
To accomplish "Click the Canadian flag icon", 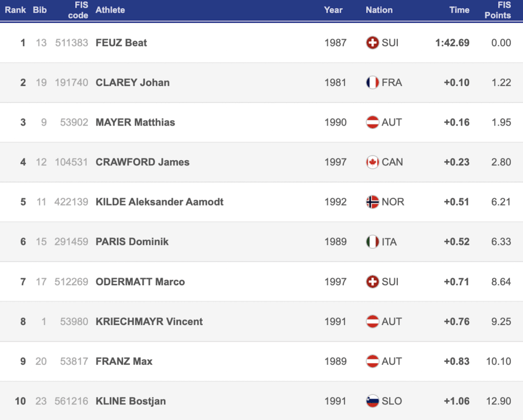I will (372, 162).
